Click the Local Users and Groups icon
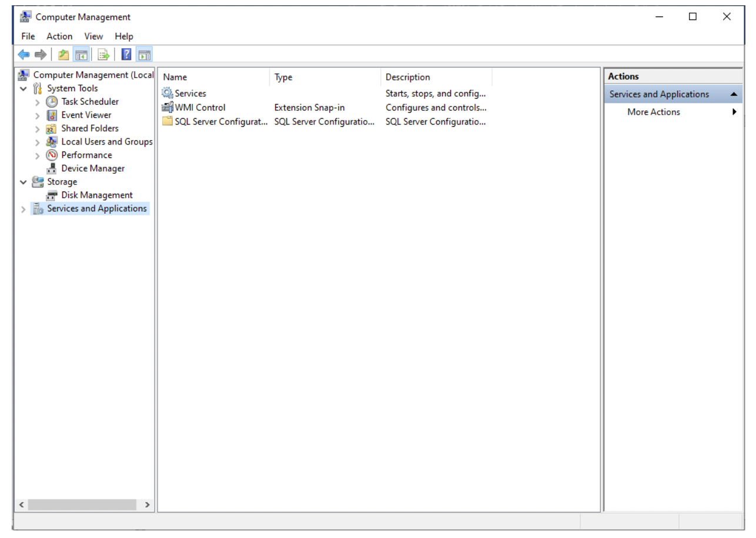The width and height of the screenshot is (756, 538). point(52,142)
